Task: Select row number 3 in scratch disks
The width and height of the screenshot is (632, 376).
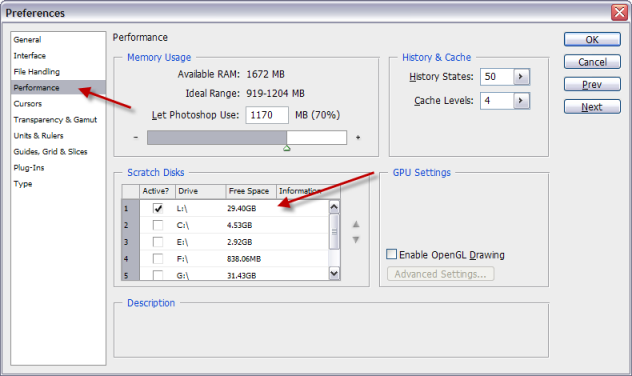Action: coord(130,242)
